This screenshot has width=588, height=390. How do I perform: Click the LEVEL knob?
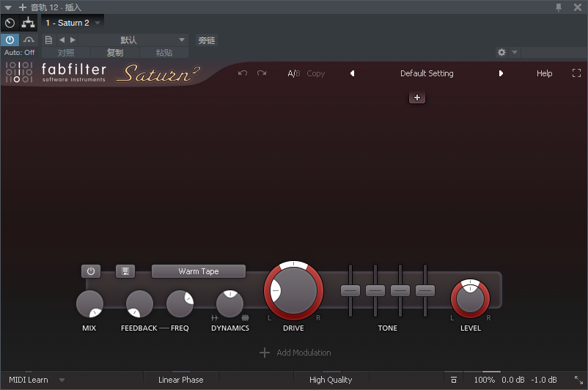pyautogui.click(x=470, y=299)
